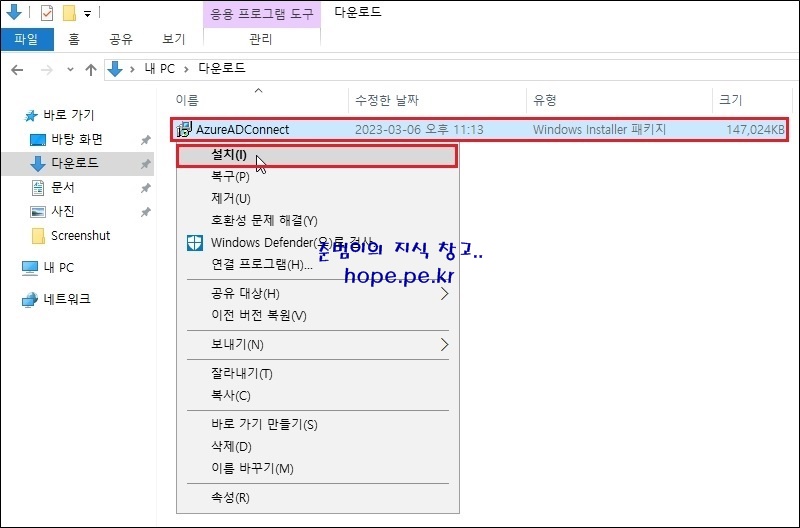This screenshot has height=528, width=800.
Task: Switch to the 홈 ribbon tab
Action: click(x=74, y=39)
